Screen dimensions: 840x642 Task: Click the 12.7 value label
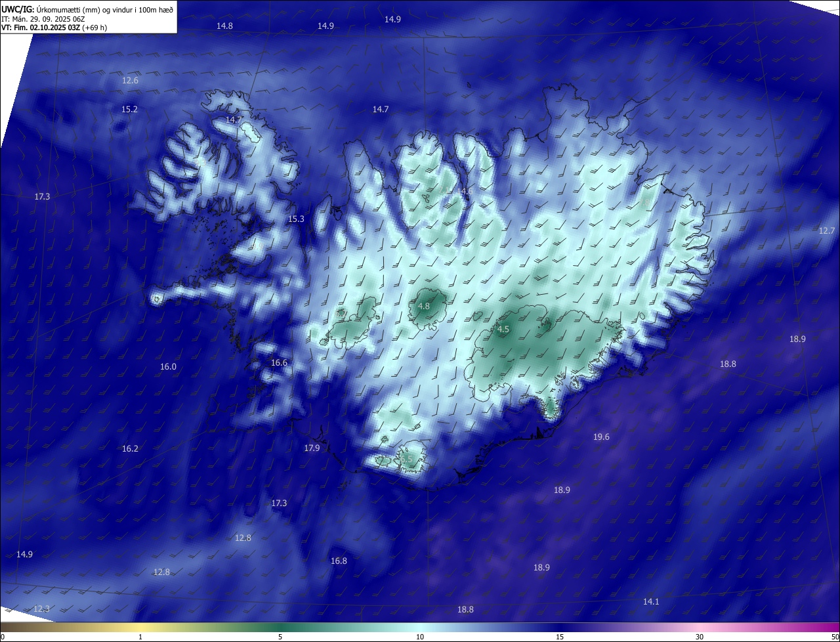pos(827,230)
